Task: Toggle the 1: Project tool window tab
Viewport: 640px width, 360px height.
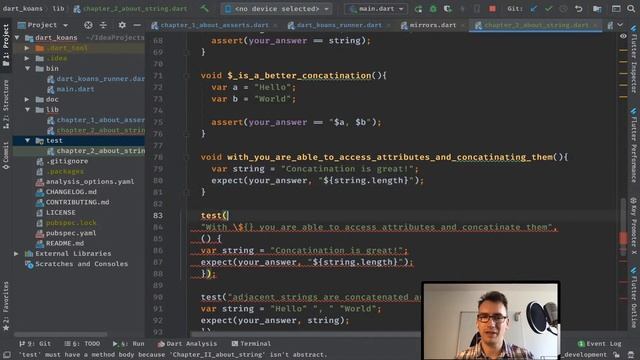Action: tap(6, 45)
